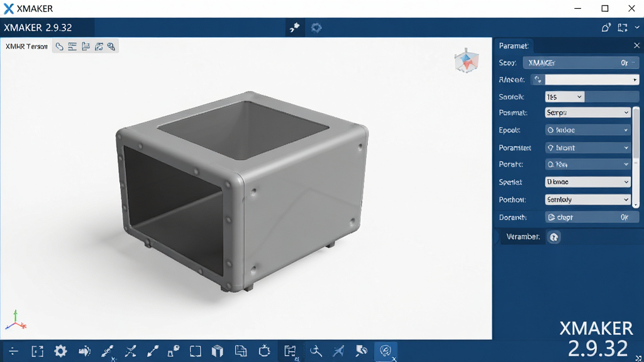Click the XMAKER field in Scop row

pos(580,63)
